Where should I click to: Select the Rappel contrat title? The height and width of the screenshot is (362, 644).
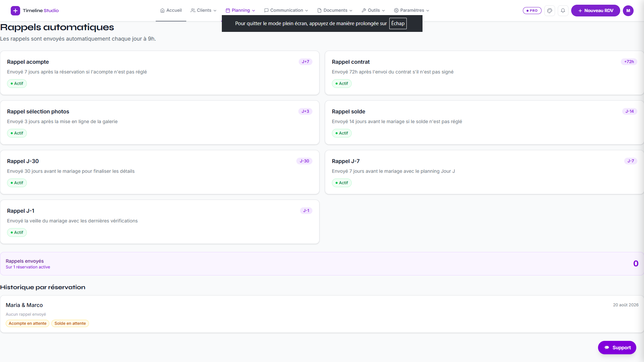point(351,62)
